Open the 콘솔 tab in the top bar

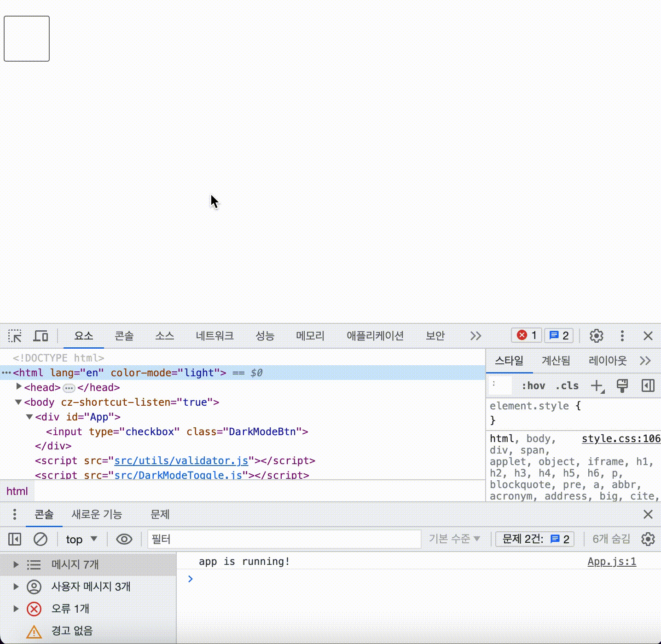coord(124,336)
